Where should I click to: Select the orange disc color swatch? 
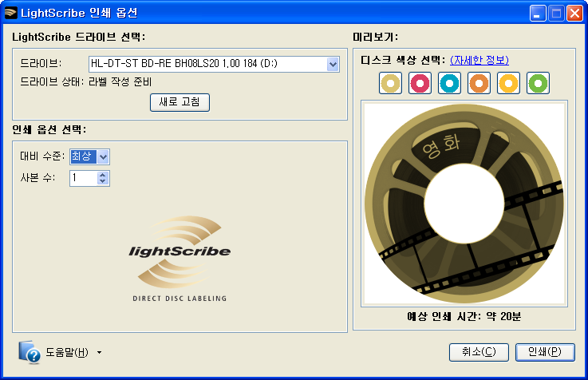[x=479, y=83]
